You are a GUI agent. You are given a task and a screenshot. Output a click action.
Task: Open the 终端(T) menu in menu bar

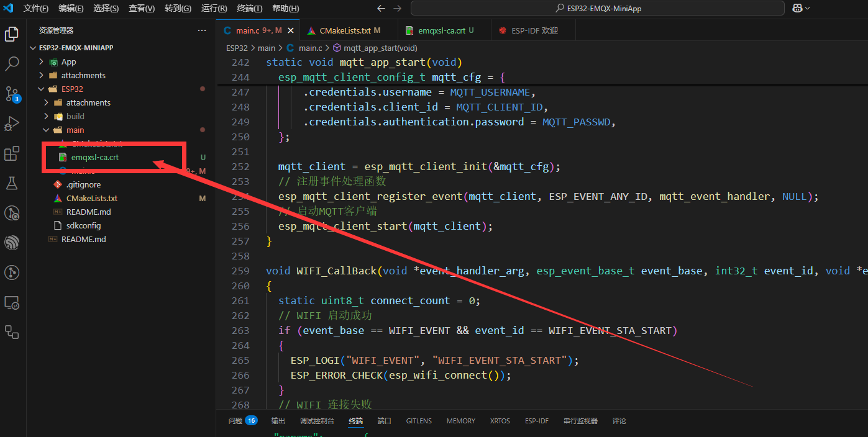249,9
